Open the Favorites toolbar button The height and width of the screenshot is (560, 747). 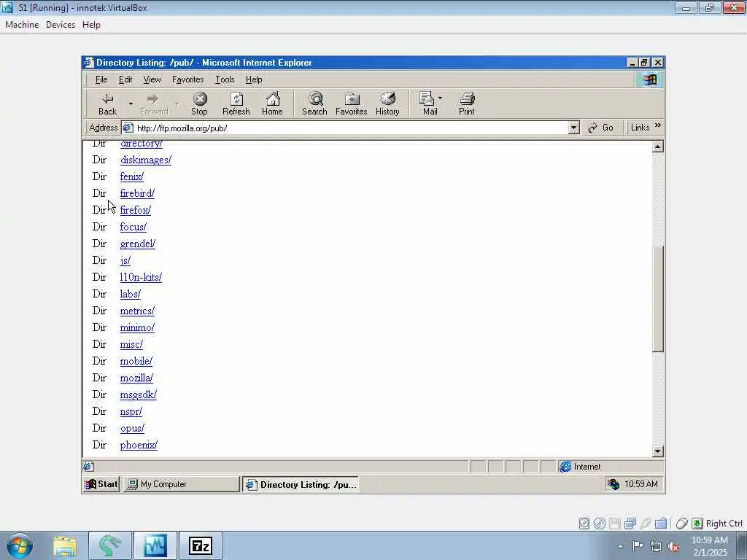tap(352, 104)
